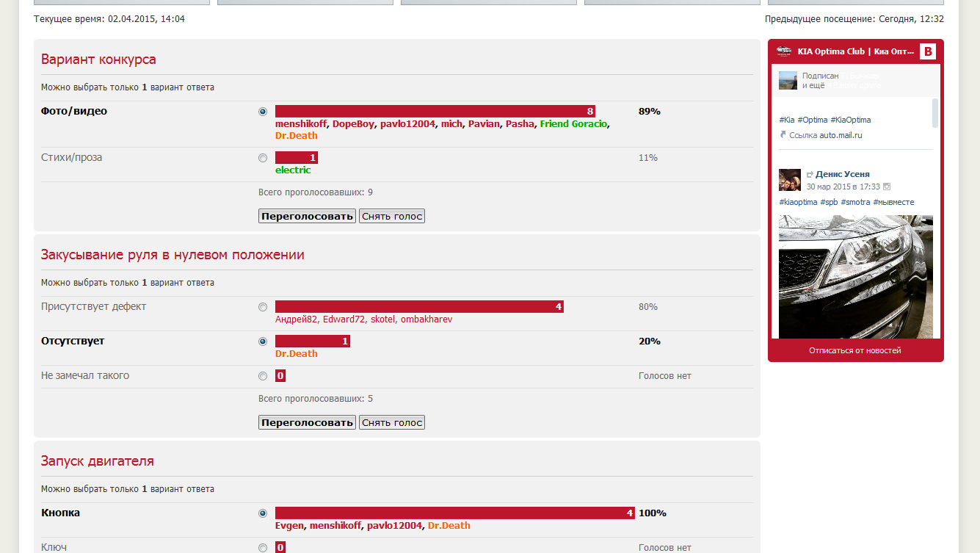Viewport: 980px width, 553px height.
Task: Select the Стихи/проза radio option
Action: (263, 158)
